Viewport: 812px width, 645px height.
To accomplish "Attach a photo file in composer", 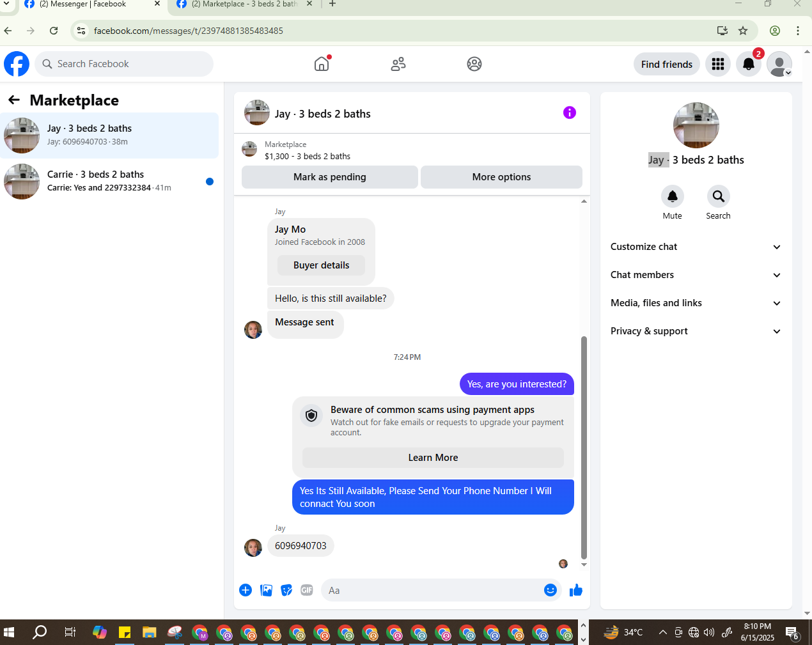I will point(267,590).
